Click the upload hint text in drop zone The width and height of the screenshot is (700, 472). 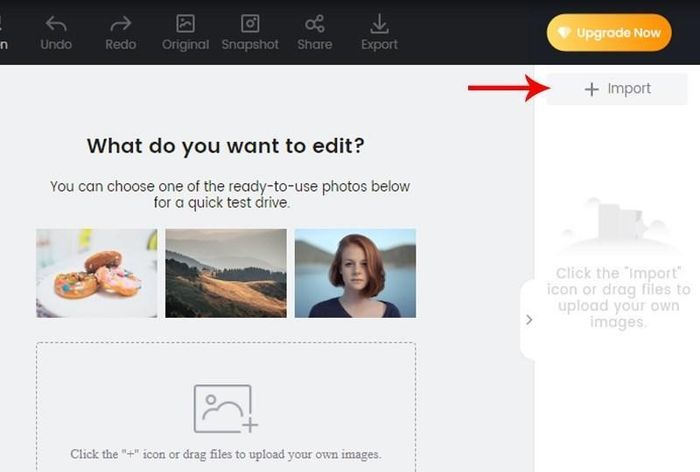225,454
